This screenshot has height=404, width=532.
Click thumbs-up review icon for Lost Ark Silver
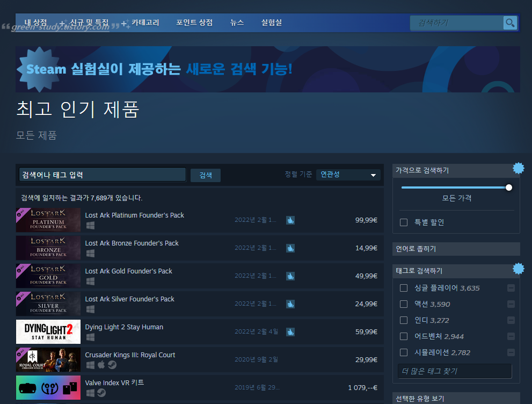[x=290, y=304]
